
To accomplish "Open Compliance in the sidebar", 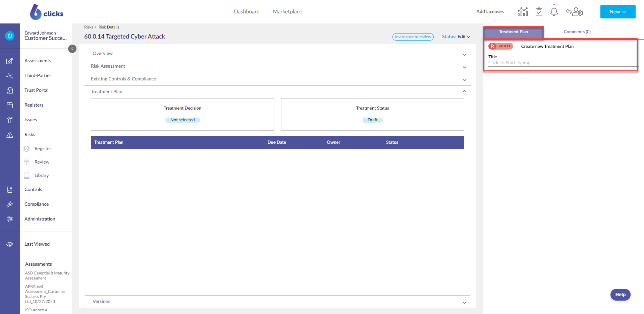I will point(37,204).
